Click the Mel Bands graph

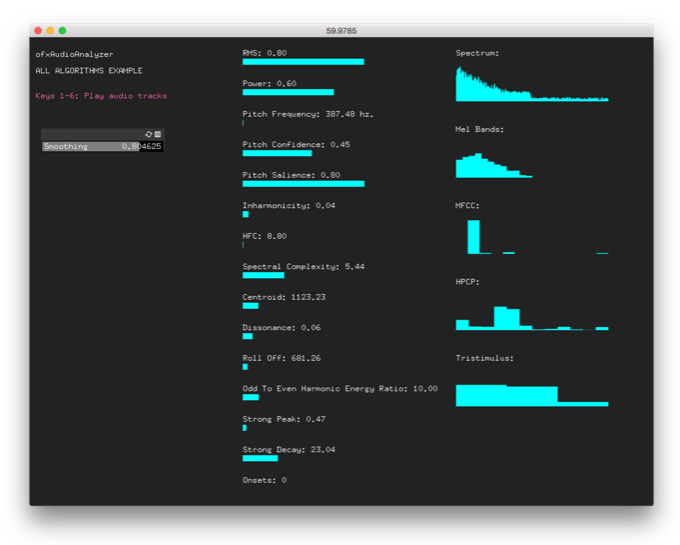[x=493, y=166]
